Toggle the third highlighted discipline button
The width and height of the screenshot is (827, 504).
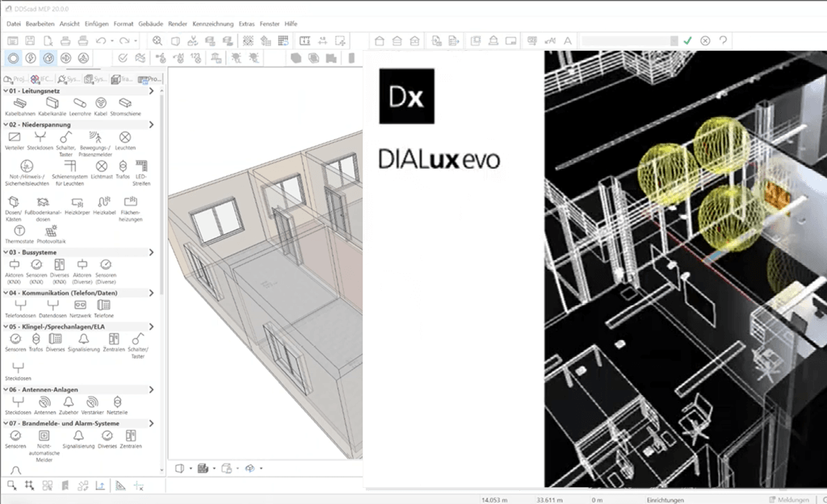[x=48, y=58]
